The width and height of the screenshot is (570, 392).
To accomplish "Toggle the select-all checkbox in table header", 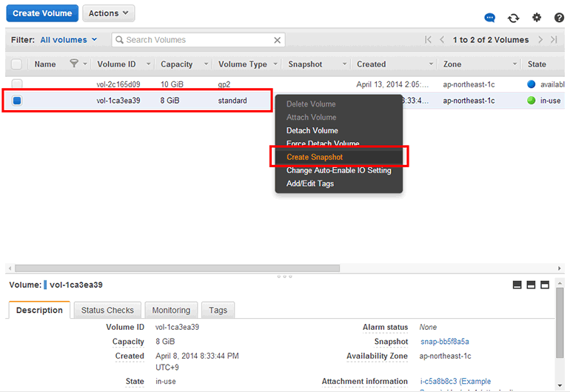I will (x=16, y=64).
